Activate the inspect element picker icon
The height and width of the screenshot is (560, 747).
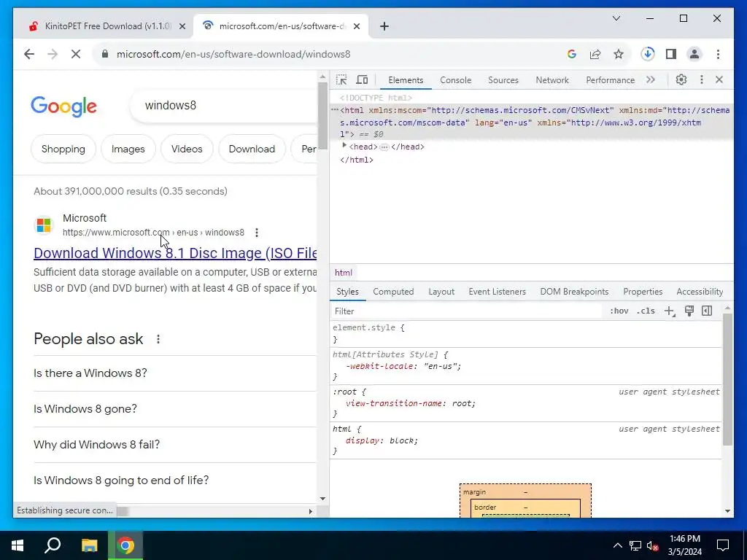[341, 79]
